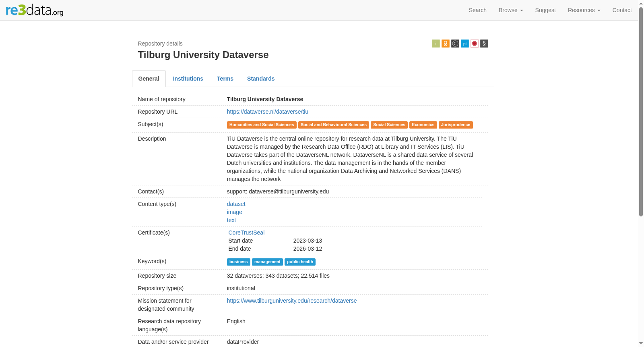Switch to the Terms tab
Viewport: 644px width, 347px height.
pos(225,79)
